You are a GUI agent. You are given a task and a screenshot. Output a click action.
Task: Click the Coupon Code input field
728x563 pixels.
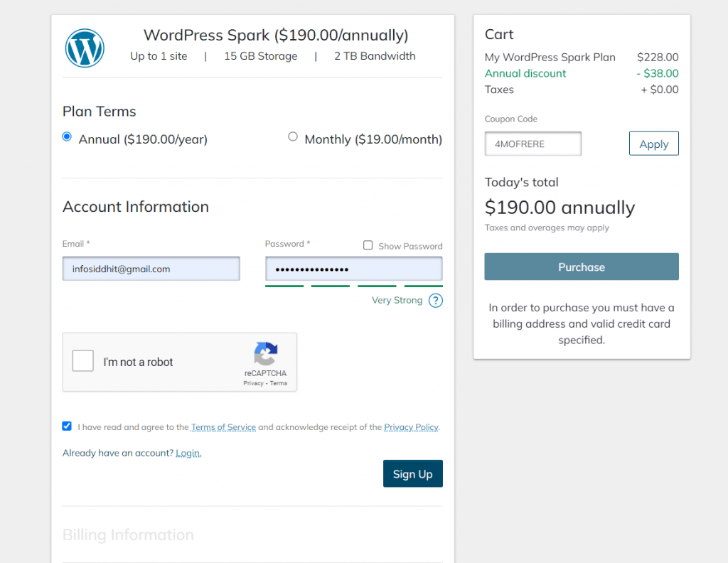[x=533, y=144]
